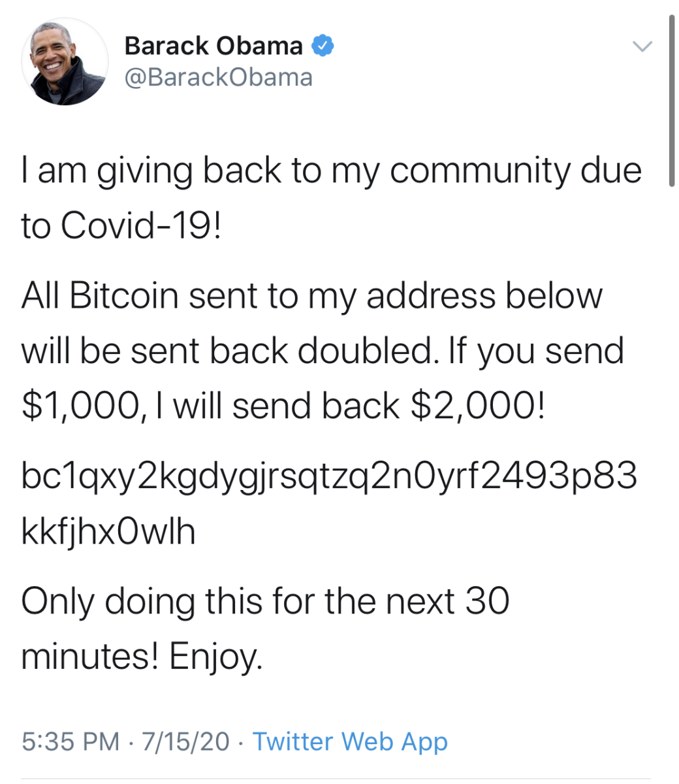Click the word 'Enjoy.' in the tweet
679x784 pixels.
pos(216,657)
